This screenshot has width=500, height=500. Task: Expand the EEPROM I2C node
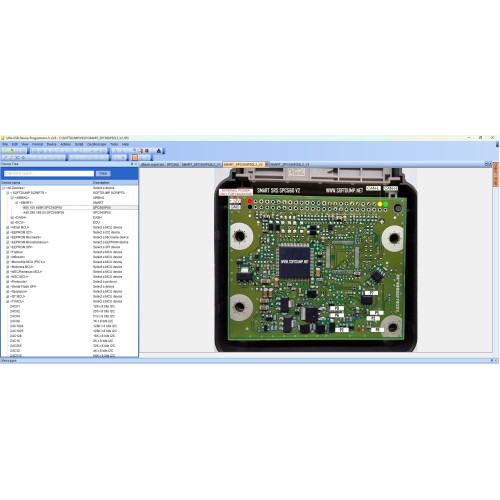coord(8,232)
